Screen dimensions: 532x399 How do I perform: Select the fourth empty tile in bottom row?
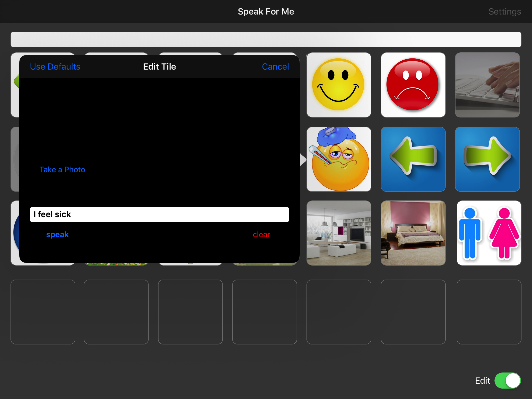tap(265, 312)
